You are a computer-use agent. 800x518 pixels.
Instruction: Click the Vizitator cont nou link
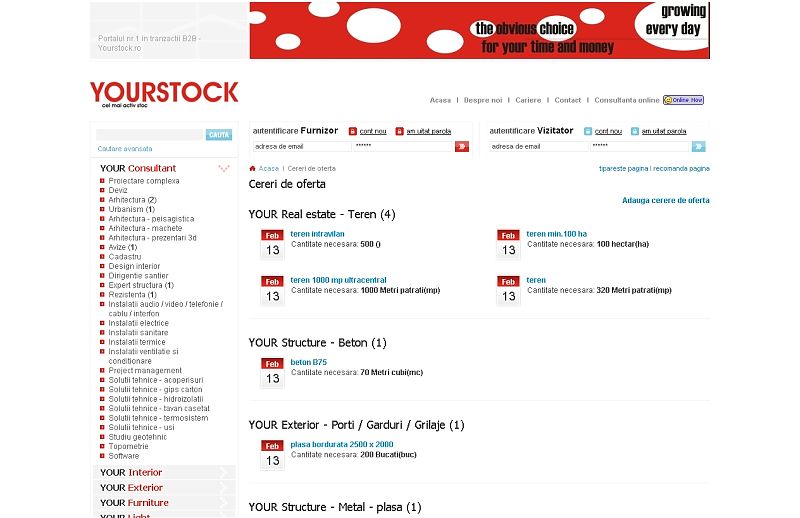pos(608,131)
